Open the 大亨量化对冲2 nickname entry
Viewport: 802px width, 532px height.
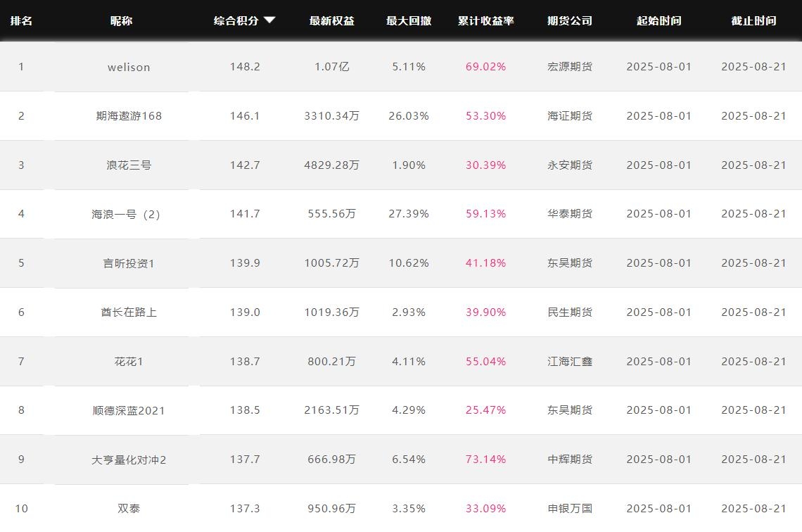pos(129,460)
